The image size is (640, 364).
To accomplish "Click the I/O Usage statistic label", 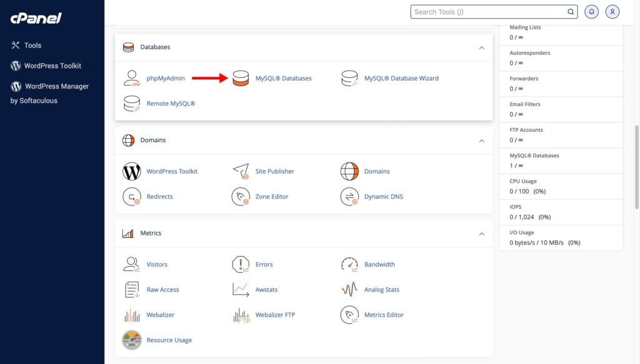I will (522, 232).
